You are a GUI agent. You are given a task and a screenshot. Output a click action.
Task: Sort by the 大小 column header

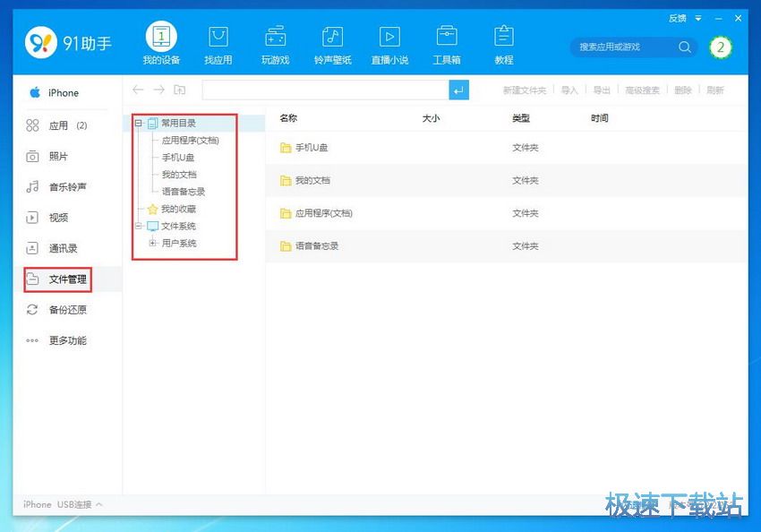431,118
